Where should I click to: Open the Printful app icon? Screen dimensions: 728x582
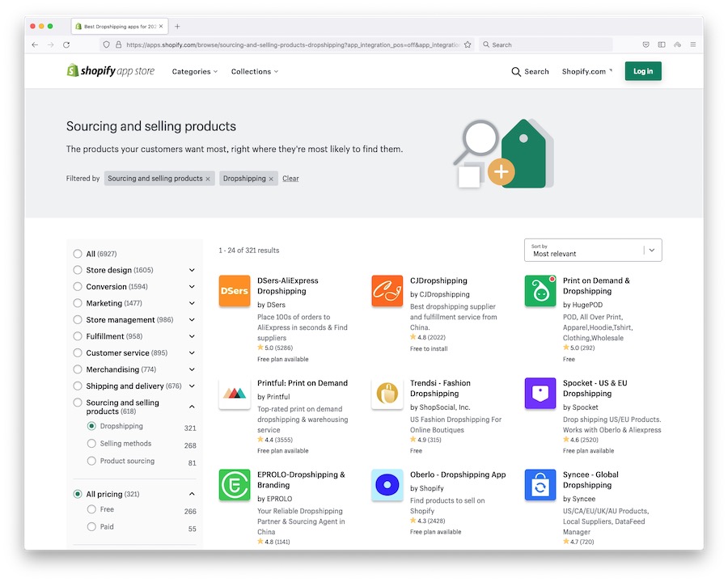click(x=235, y=394)
